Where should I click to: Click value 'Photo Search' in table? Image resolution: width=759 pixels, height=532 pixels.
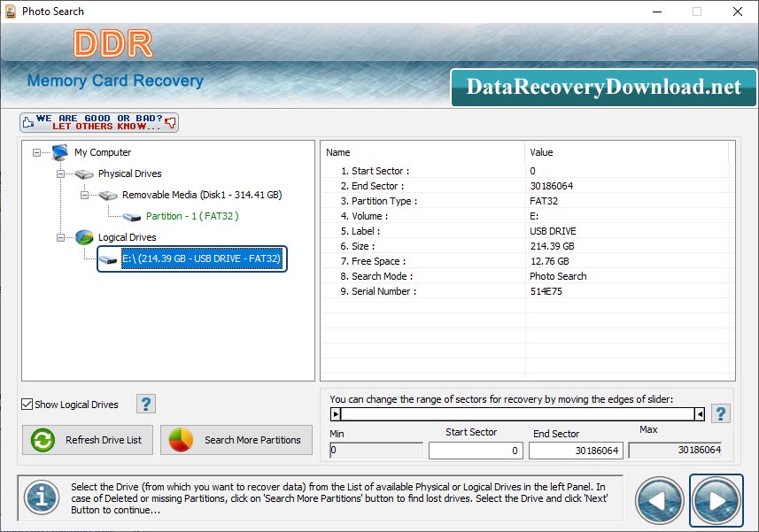(558, 276)
